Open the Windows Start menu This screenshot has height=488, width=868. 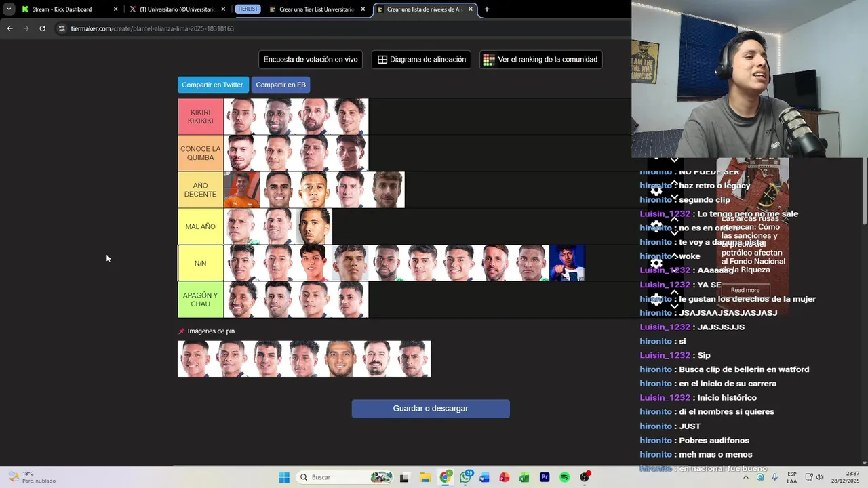284,477
